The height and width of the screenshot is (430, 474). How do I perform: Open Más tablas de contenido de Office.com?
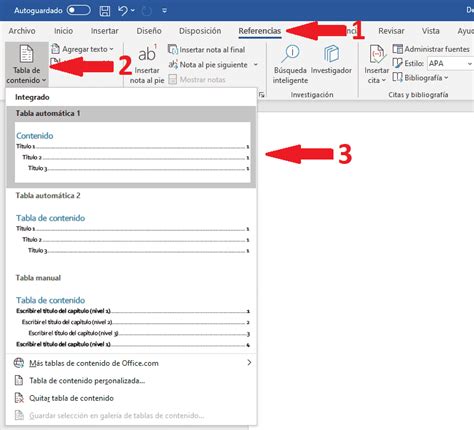(x=132, y=363)
